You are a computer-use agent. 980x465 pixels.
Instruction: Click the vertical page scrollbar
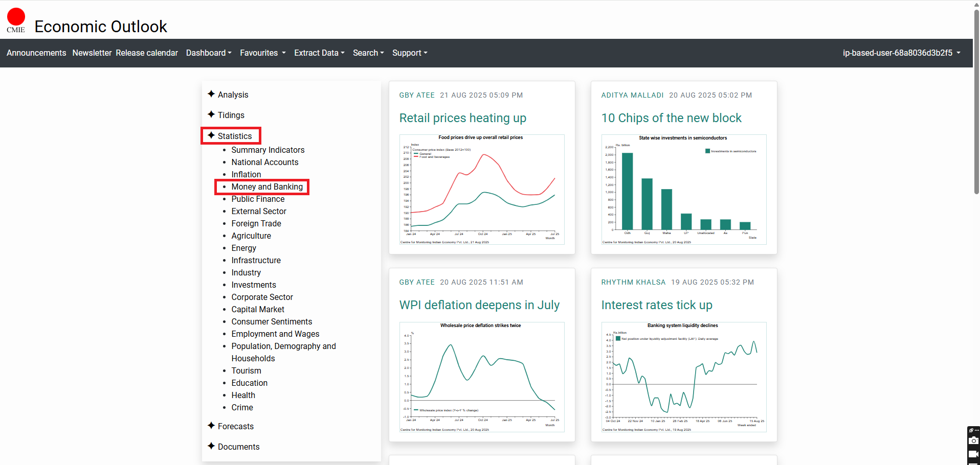point(976,102)
